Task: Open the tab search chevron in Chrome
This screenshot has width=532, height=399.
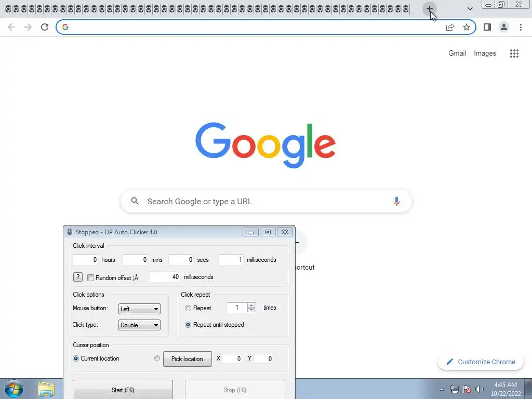Action: [x=470, y=9]
